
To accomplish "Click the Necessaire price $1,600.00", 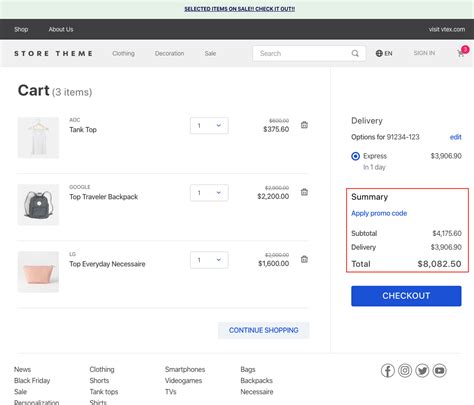I will (274, 263).
